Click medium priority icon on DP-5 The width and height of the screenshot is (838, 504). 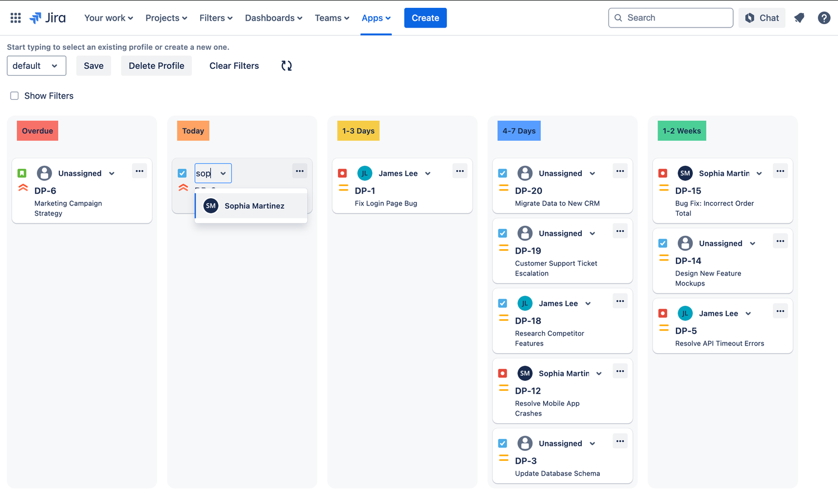664,328
